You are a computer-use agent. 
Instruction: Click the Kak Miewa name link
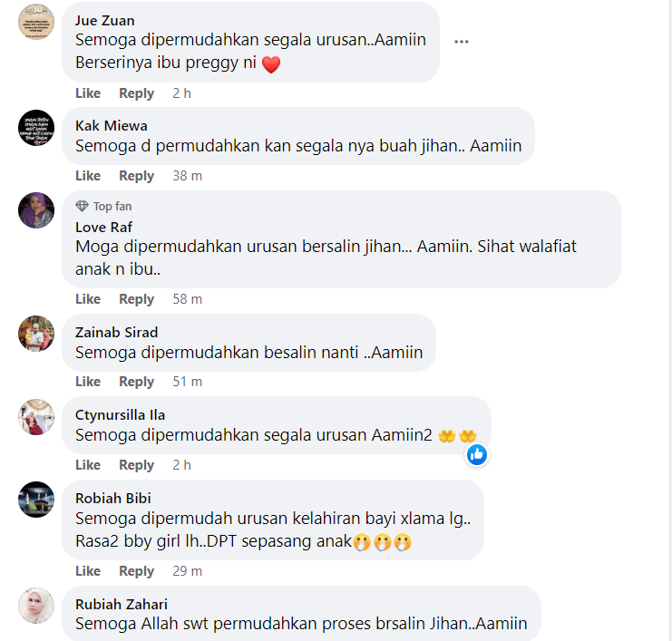pyautogui.click(x=112, y=125)
